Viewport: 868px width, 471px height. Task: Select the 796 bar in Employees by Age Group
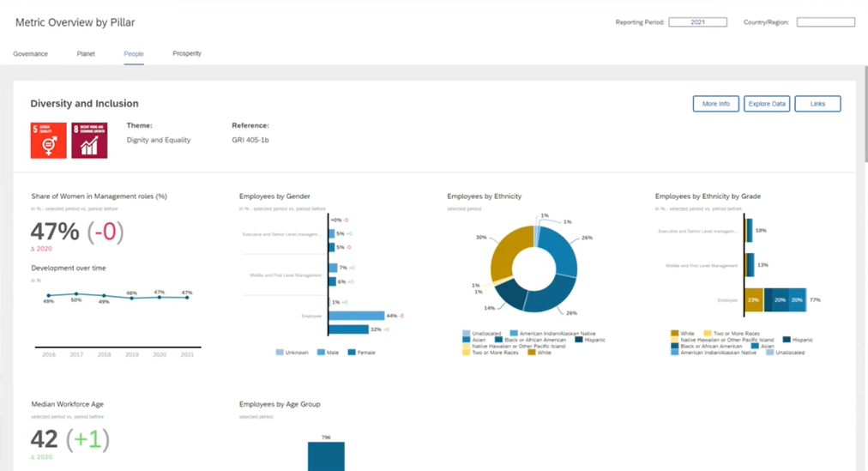click(x=326, y=456)
